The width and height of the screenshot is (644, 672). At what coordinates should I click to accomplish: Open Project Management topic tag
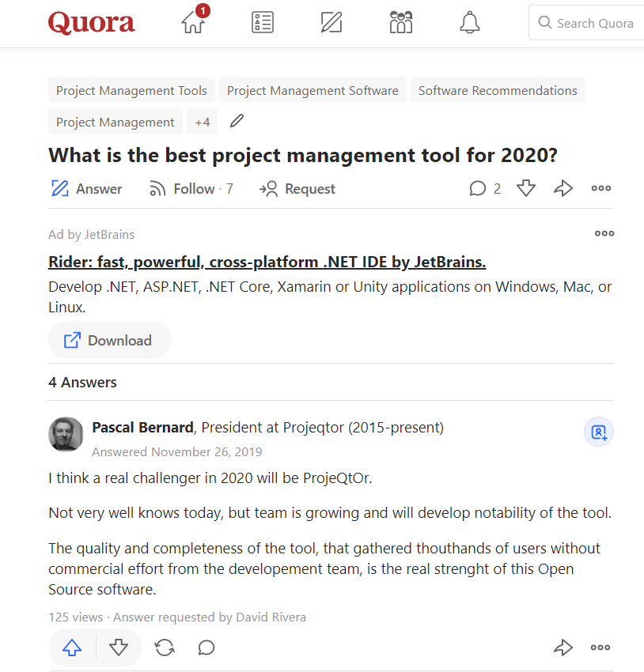(x=116, y=122)
